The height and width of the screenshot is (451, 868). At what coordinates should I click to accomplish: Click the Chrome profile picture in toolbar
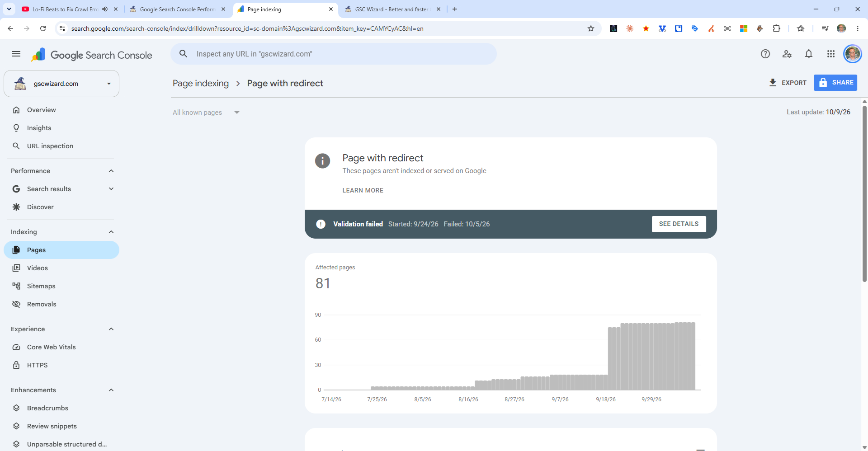tap(841, 28)
